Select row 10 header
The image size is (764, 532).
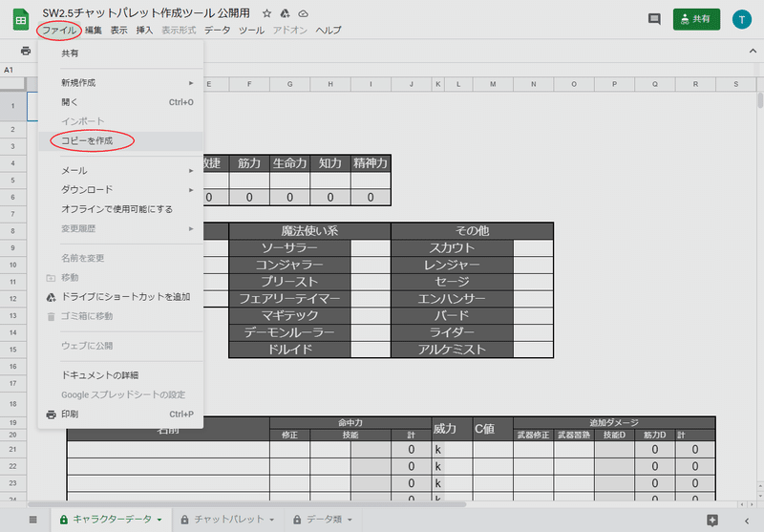tap(12, 265)
